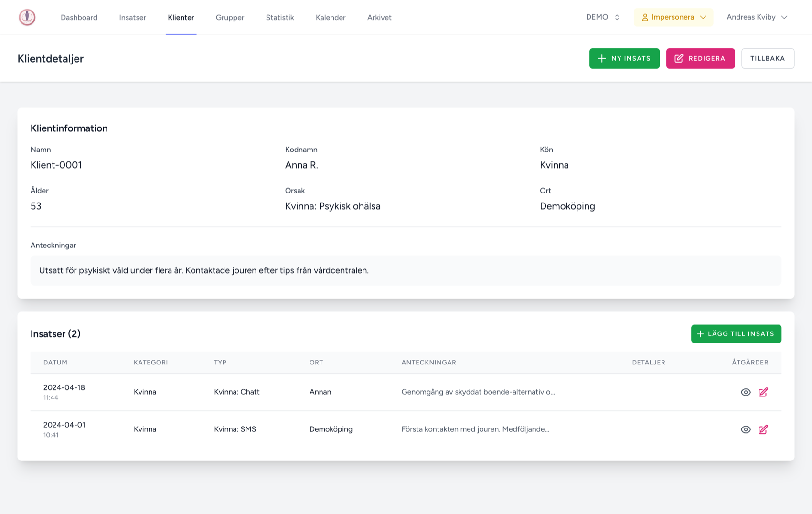Click the Ny insats button
This screenshot has width=812, height=514.
point(624,58)
